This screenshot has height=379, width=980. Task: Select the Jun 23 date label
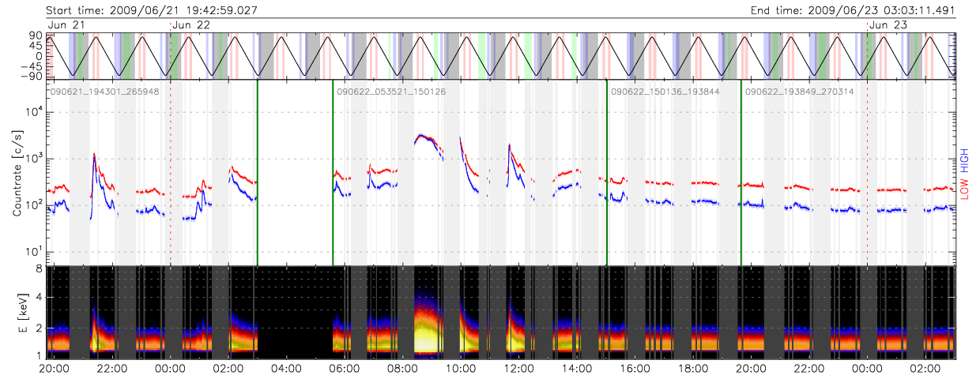[888, 24]
